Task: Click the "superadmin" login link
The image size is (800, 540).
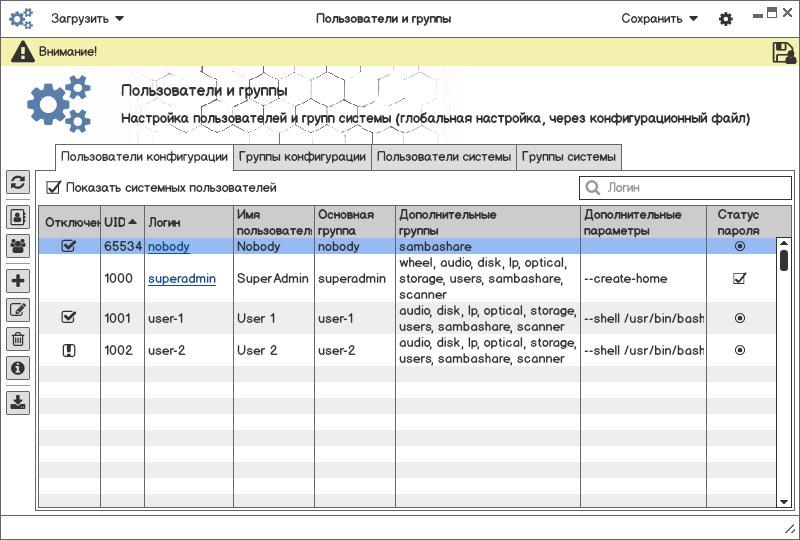Action: tap(182, 279)
